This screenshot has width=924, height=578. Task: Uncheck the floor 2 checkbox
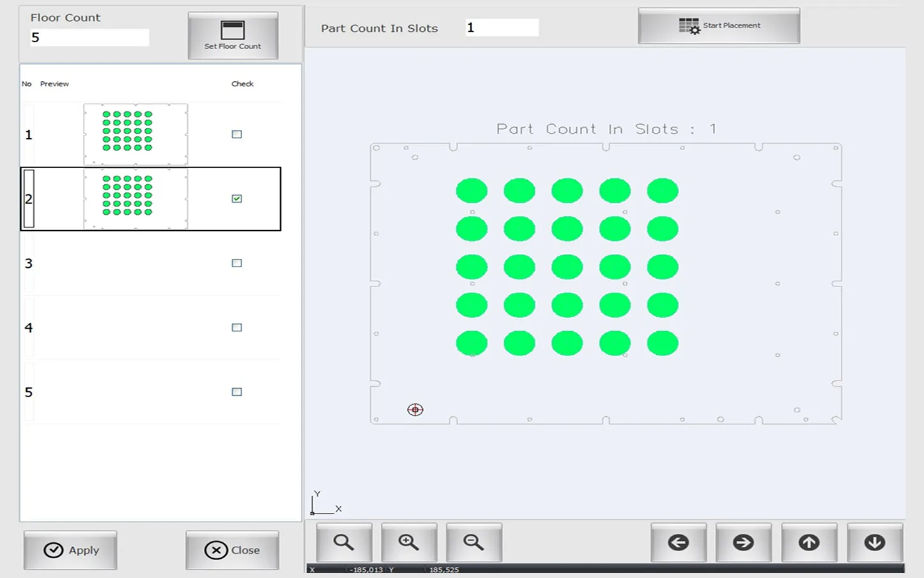(x=237, y=199)
